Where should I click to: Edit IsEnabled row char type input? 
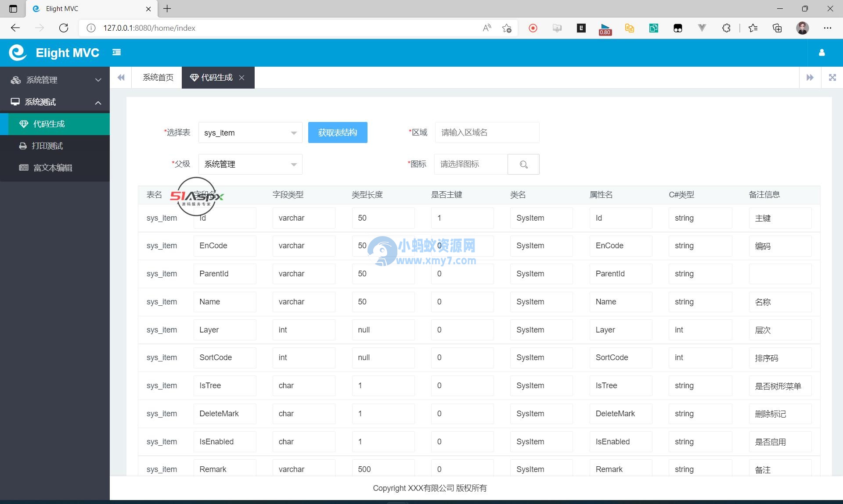[303, 442]
